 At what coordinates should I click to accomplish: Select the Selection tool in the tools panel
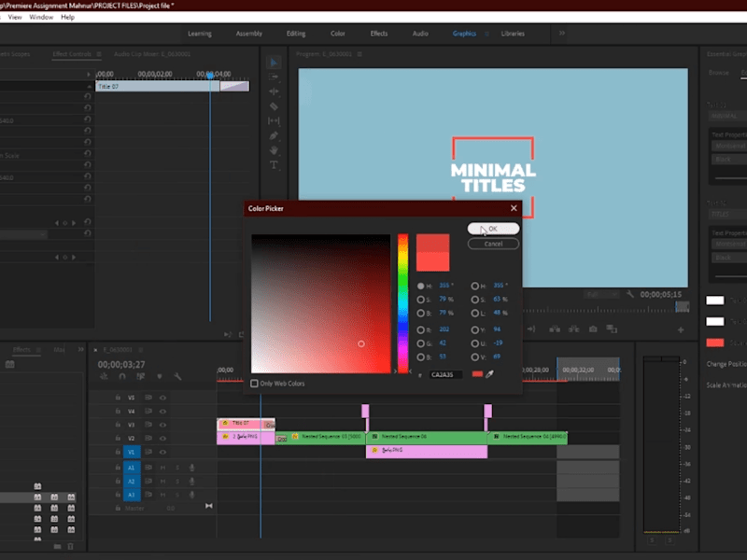click(x=274, y=63)
